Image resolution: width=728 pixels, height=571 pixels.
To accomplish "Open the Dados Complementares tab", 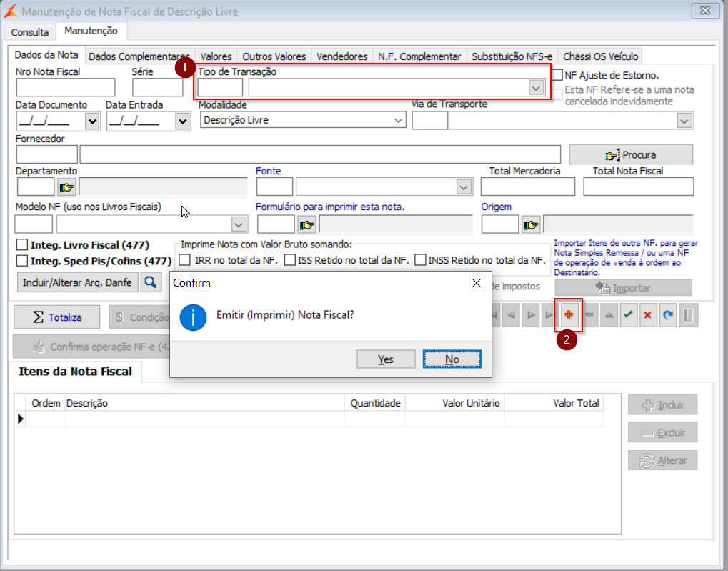I will tap(139, 56).
